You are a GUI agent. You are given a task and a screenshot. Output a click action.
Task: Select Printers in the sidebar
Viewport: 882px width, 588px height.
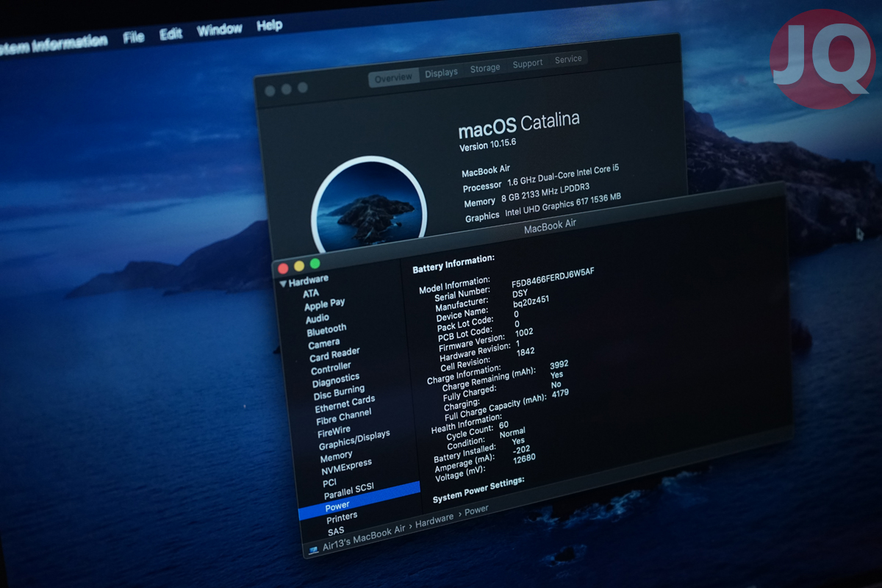coord(342,517)
